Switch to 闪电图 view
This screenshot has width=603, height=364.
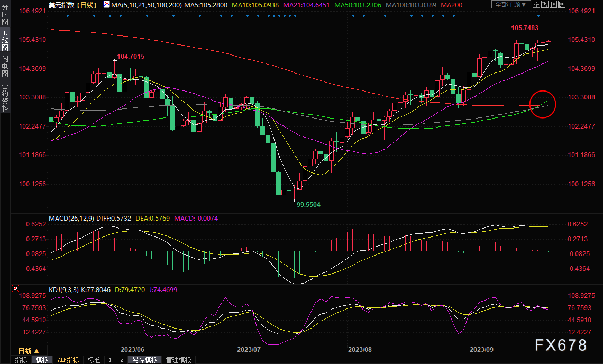(5, 67)
